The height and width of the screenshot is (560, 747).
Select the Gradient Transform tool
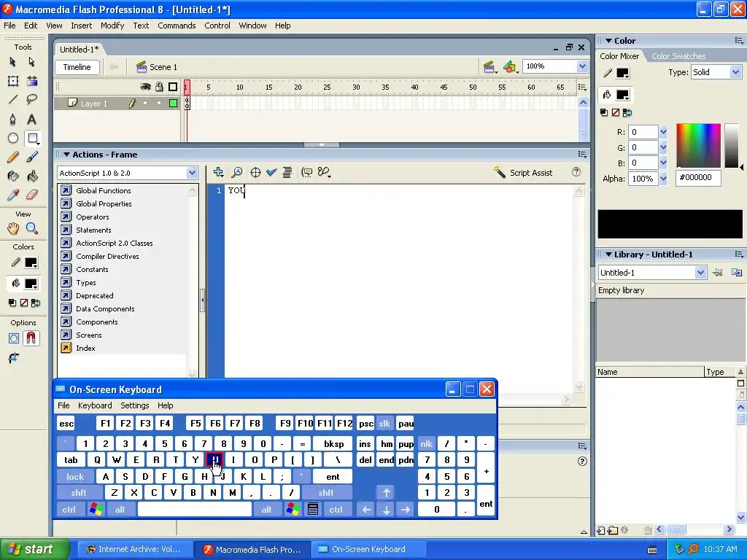tap(31, 81)
